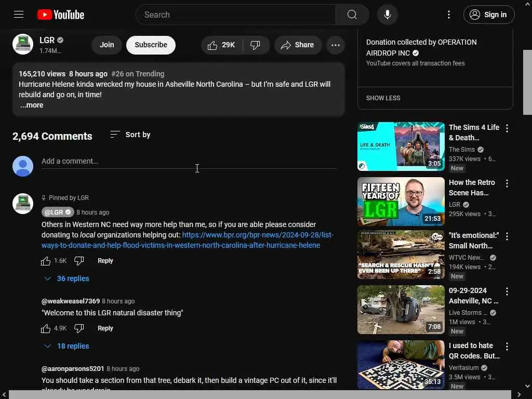Image resolution: width=532 pixels, height=399 pixels.
Task: Share this video
Action: point(298,45)
